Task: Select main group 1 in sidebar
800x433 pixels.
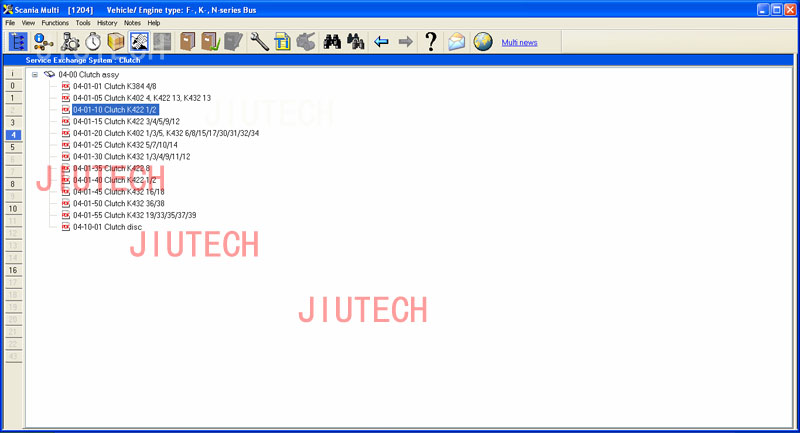Action: [13, 98]
